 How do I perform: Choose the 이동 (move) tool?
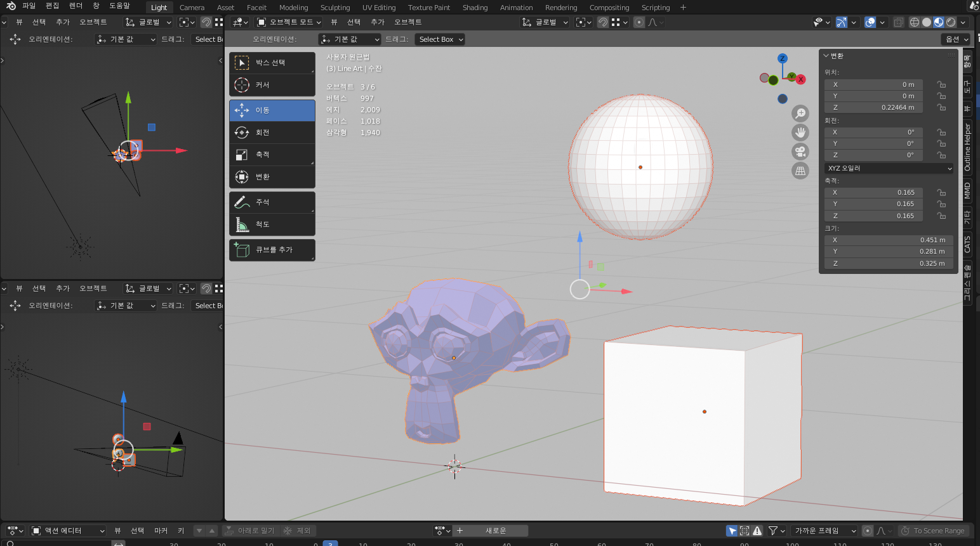(x=272, y=110)
